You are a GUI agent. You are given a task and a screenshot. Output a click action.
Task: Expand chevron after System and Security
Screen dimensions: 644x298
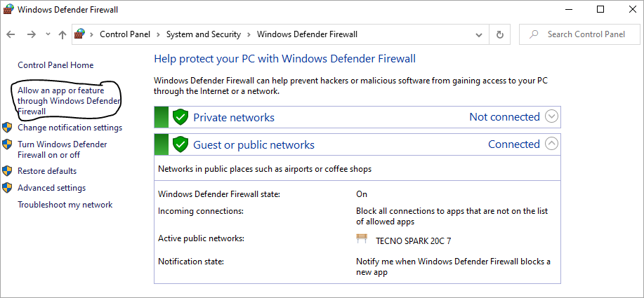(249, 34)
